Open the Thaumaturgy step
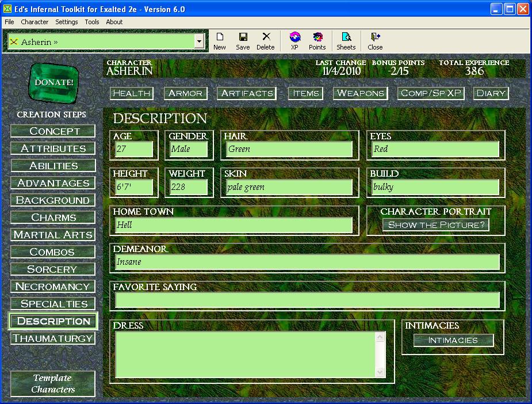Screen dimensions: 532x404 pyautogui.click(x=53, y=338)
